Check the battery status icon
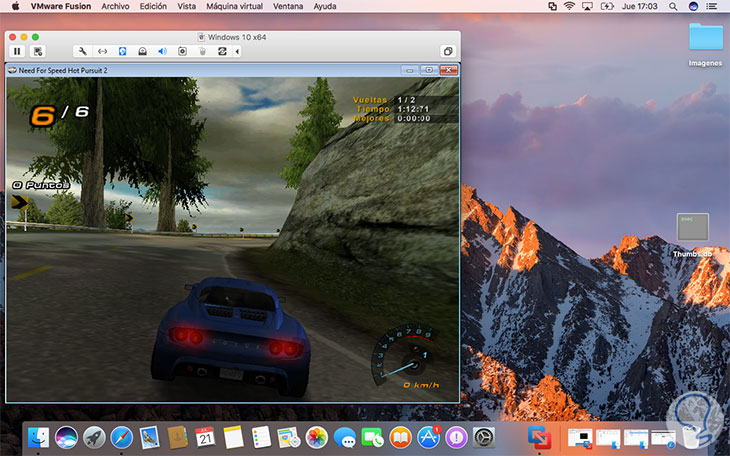 [607, 6]
